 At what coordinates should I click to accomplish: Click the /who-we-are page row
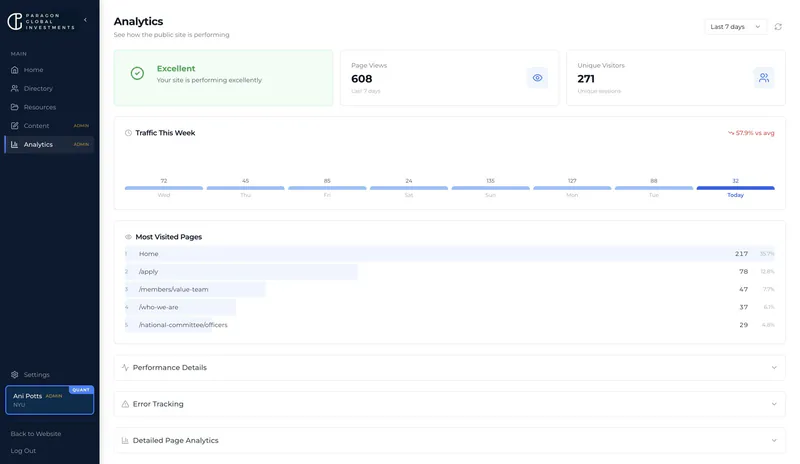(449, 307)
